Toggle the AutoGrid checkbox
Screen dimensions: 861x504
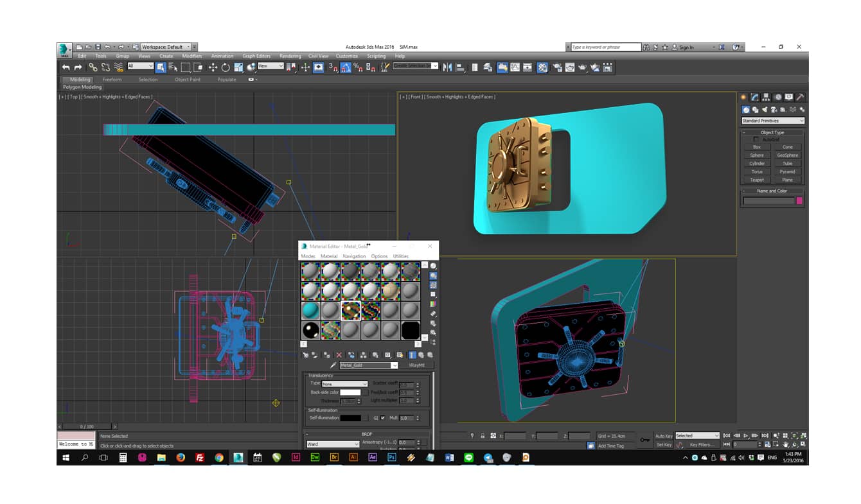(x=756, y=139)
